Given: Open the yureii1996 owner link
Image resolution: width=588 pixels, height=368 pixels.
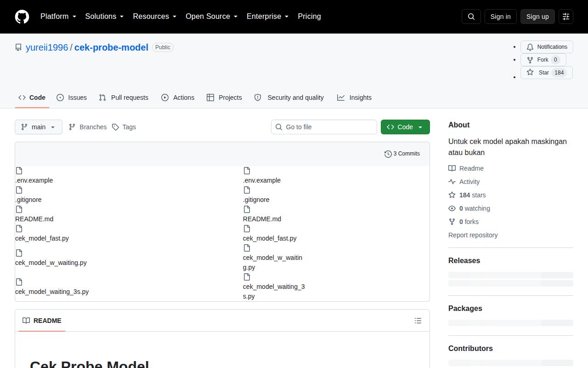Looking at the screenshot, I should tap(47, 47).
